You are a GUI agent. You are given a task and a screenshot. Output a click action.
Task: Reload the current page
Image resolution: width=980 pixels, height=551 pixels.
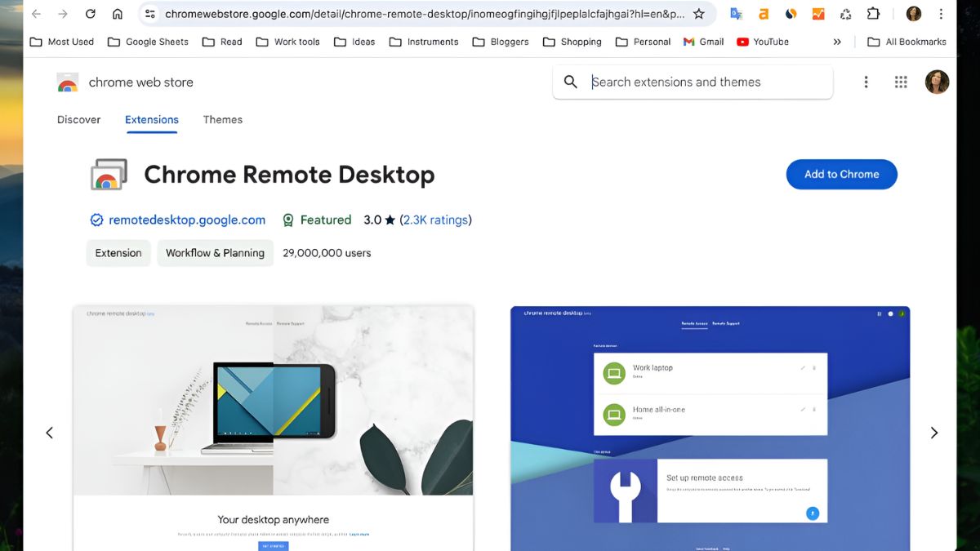click(x=91, y=14)
